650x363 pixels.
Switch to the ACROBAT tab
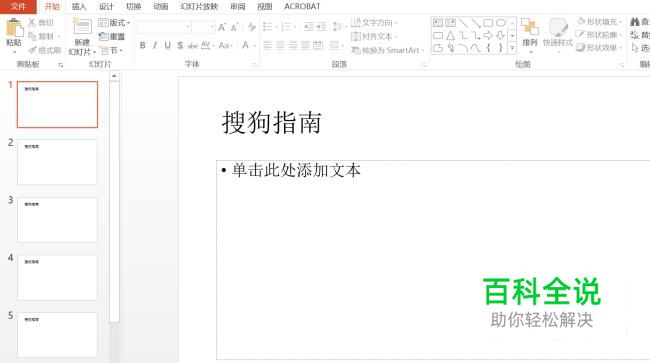tap(302, 7)
